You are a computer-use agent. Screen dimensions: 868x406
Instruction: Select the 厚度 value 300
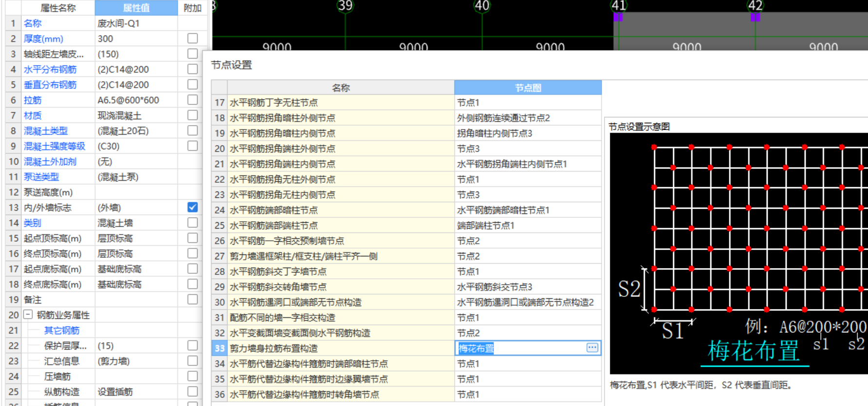[x=136, y=39]
